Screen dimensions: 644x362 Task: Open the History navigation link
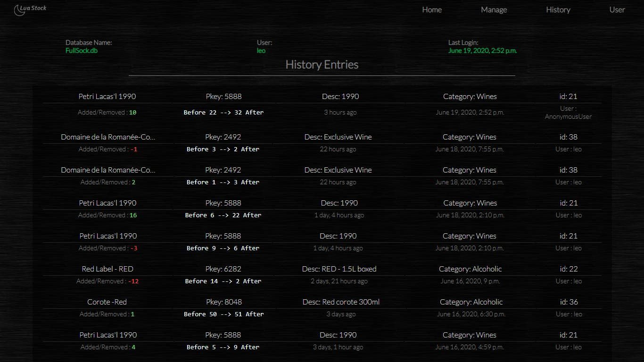[x=558, y=10]
